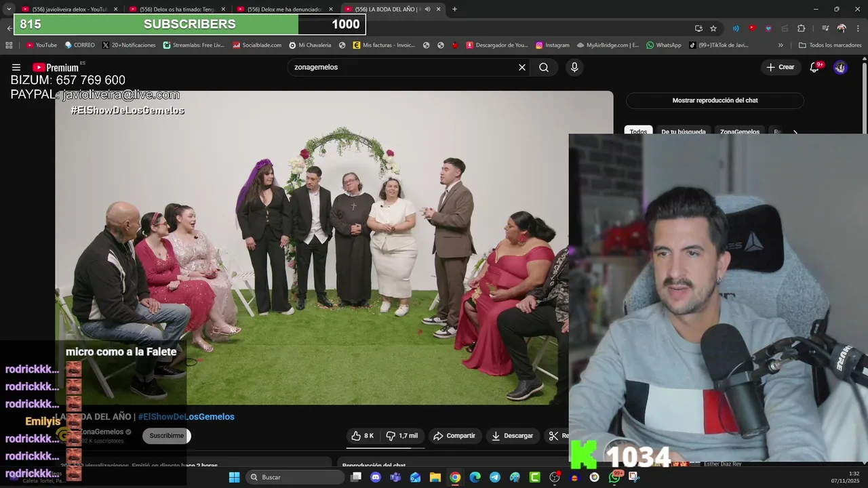868x488 pixels.
Task: Expand the Chrome tab search dropdown
Action: coord(9,9)
